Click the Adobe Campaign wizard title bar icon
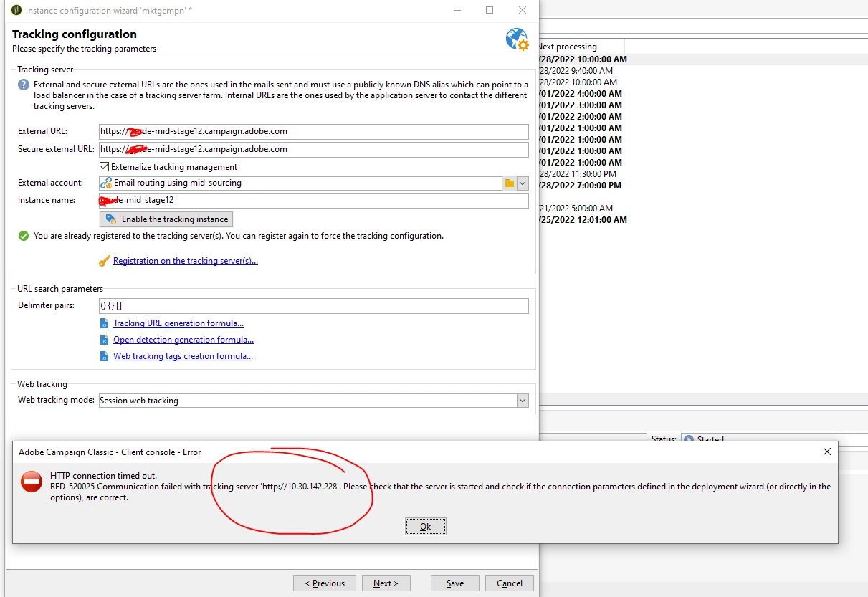Viewport: 868px width, 597px height. [16, 10]
